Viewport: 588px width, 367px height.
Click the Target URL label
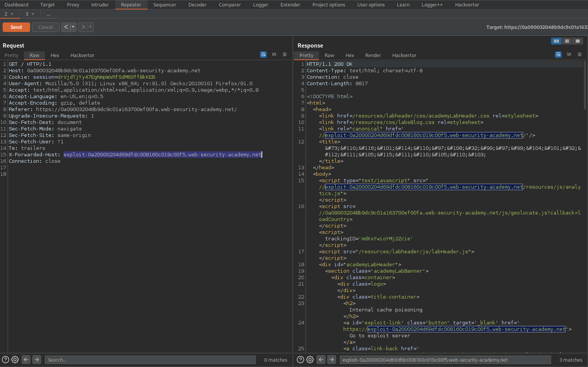[537, 27]
